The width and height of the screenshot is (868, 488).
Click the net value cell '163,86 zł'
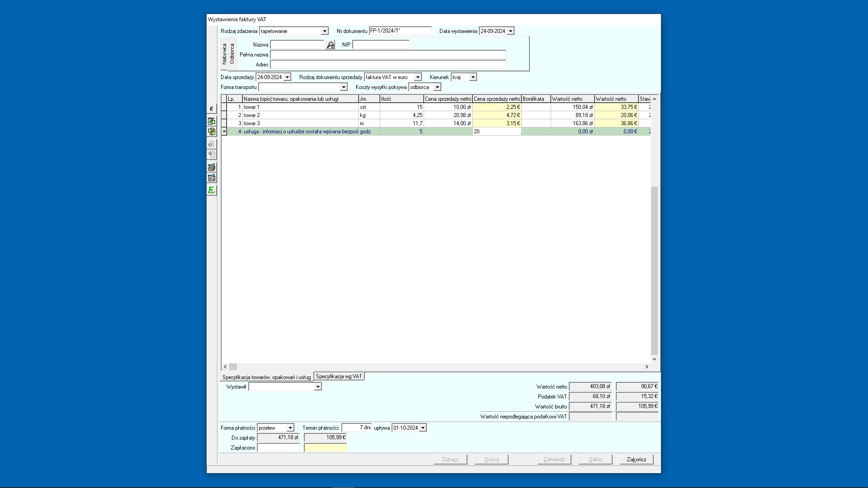point(572,123)
